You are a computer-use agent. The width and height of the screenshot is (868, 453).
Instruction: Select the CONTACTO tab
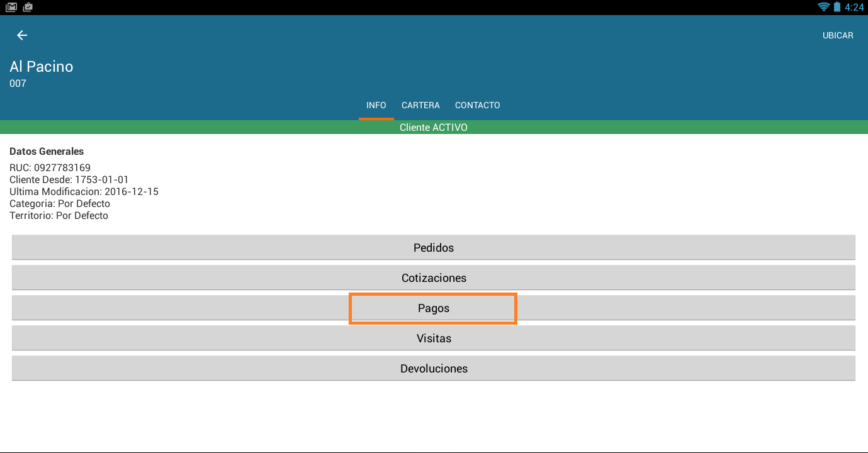478,105
